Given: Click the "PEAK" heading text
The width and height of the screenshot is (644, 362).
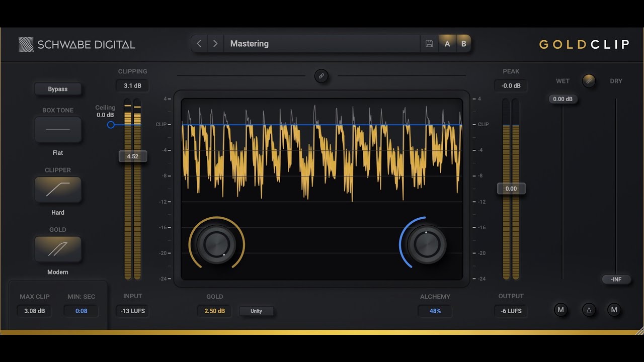Looking at the screenshot, I should (x=511, y=71).
